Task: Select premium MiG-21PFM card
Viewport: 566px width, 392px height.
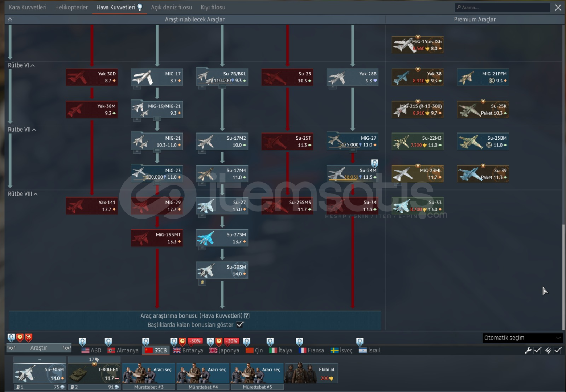Action: click(483, 77)
